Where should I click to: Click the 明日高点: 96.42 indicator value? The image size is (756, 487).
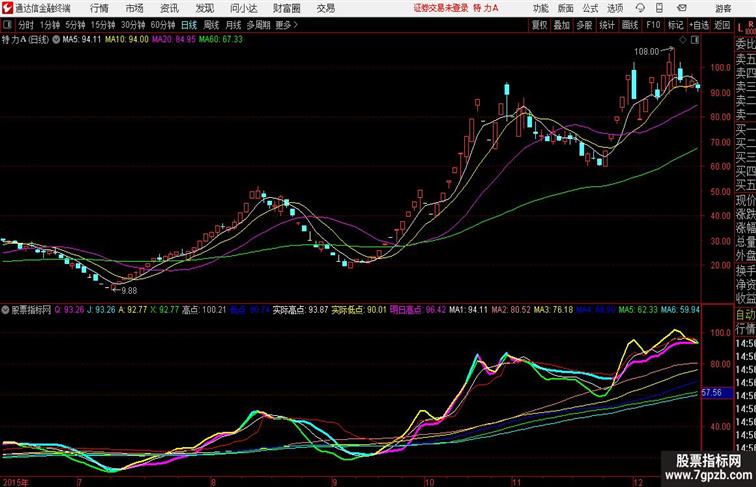[418, 310]
